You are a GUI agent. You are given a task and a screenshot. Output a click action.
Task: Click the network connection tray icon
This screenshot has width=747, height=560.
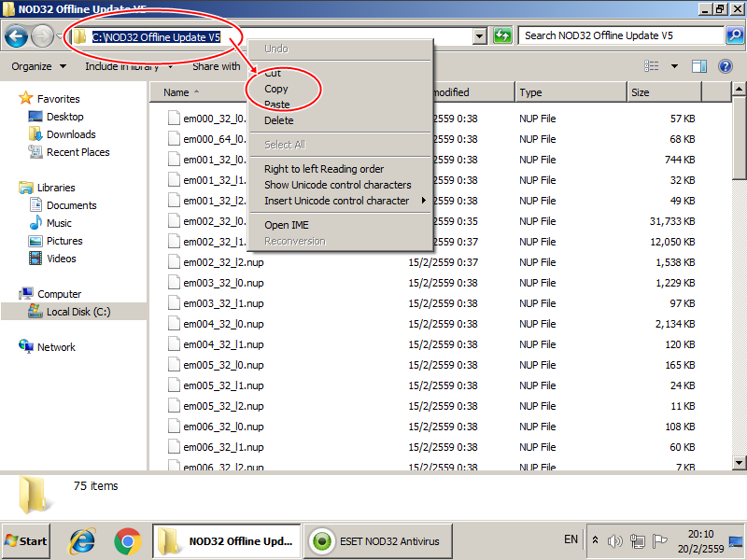(x=637, y=541)
